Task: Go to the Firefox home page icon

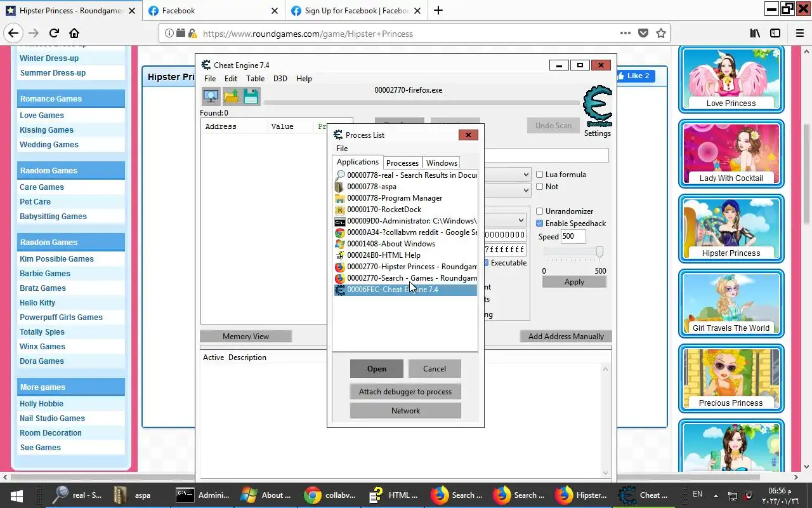Action: pyautogui.click(x=74, y=34)
